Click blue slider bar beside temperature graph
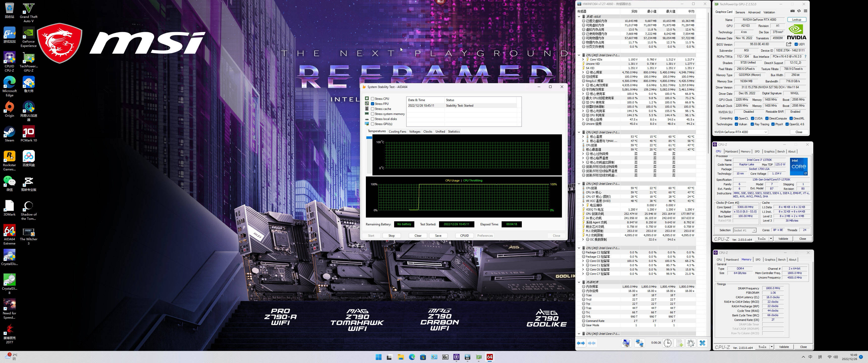This screenshot has height=363, width=868. click(369, 138)
